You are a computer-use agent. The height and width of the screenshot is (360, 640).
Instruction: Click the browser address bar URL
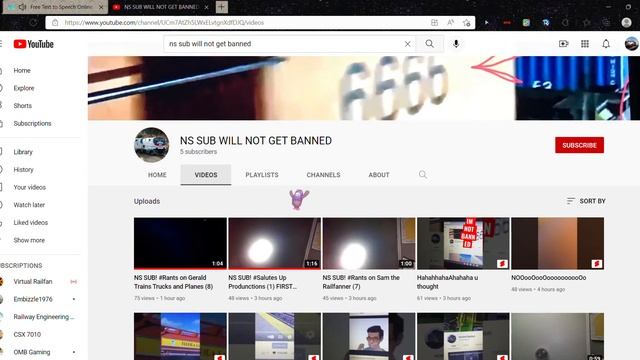point(164,22)
